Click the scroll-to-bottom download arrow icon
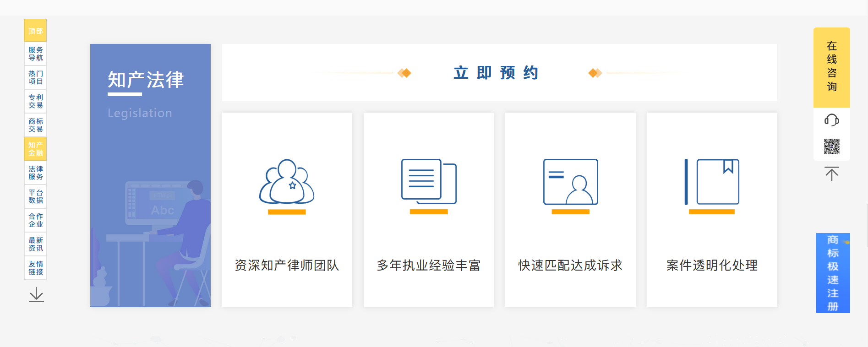Image resolution: width=868 pixels, height=347 pixels. 36,295
